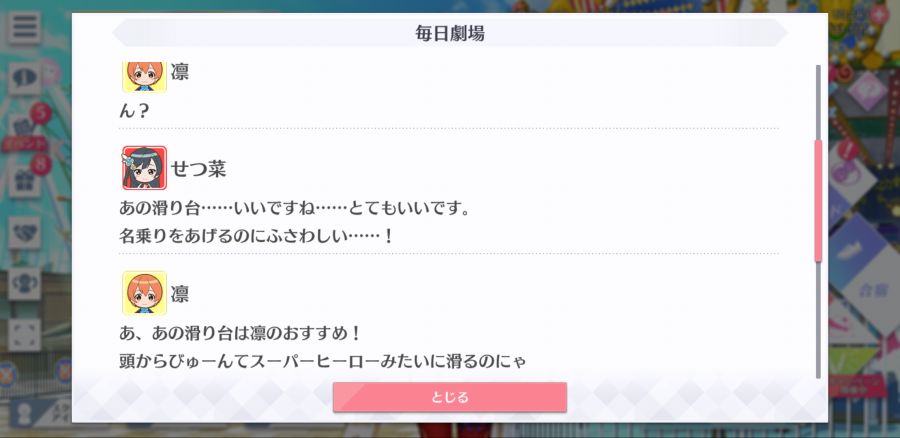
Task: Click Setsuna's avatar portrait
Action: [x=144, y=168]
